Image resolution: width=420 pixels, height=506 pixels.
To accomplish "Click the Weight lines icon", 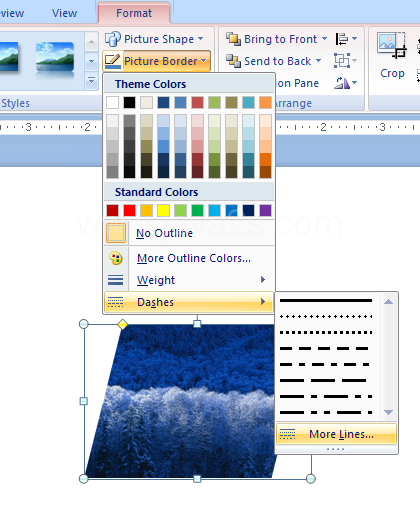I will [x=116, y=280].
